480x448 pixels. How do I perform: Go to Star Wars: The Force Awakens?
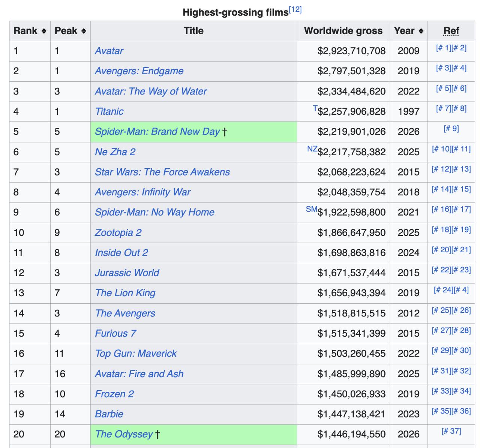click(x=162, y=172)
